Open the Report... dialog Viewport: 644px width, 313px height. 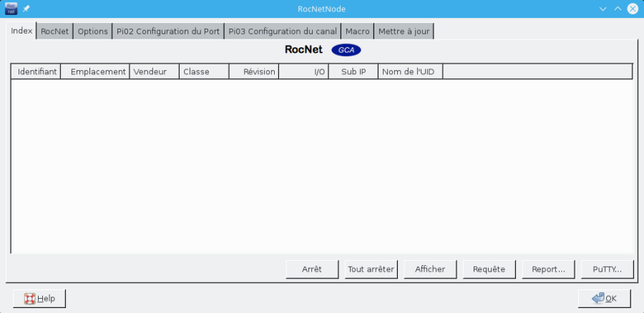coord(549,269)
